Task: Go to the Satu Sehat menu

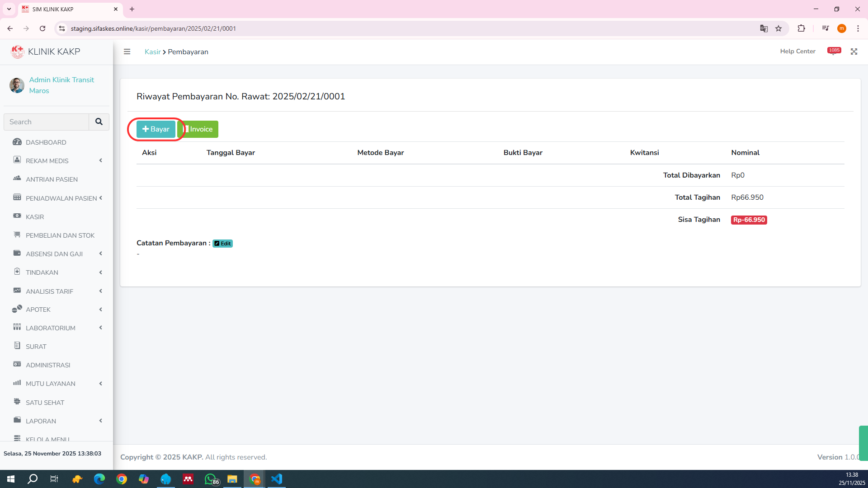Action: click(x=45, y=403)
